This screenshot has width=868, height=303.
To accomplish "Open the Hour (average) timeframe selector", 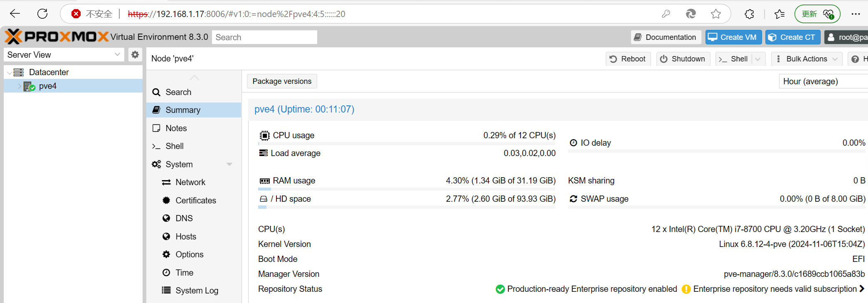I will pos(822,81).
